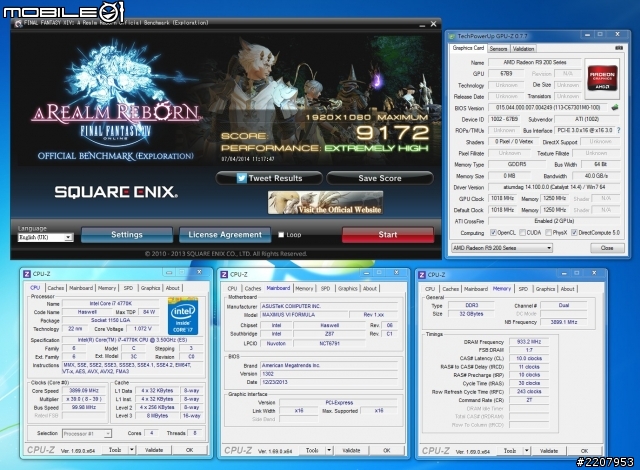
Task: Click the GPU-Z title bar icon
Action: click(452, 36)
